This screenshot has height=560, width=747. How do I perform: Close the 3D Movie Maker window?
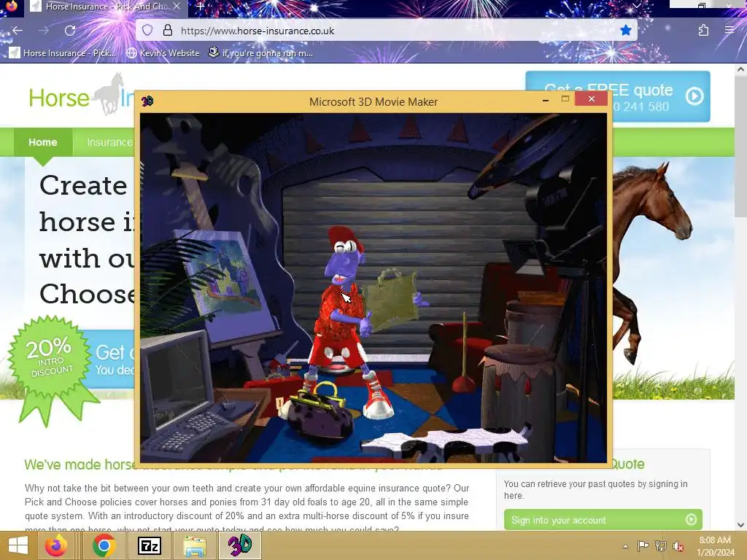591,98
